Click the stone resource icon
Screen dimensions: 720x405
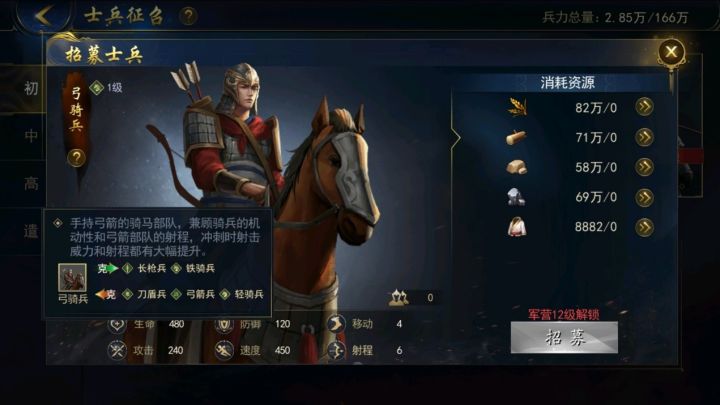pos(517,167)
